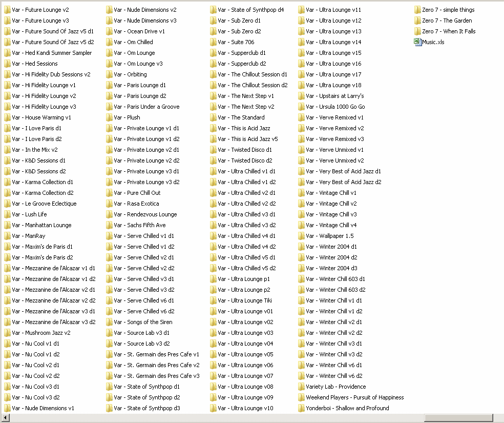The image size is (504, 423).
Task: Select 'Var - Sachs Fifth Ave' name
Action: [x=140, y=225]
